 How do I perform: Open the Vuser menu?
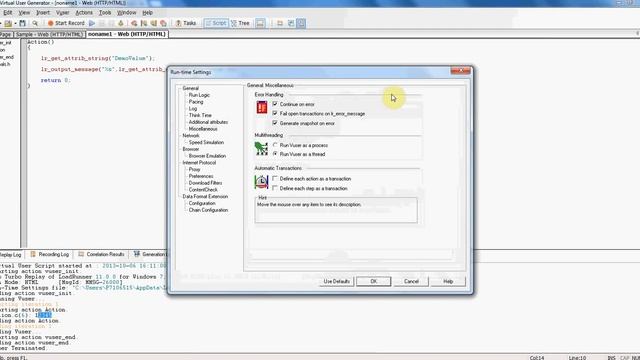pos(62,13)
